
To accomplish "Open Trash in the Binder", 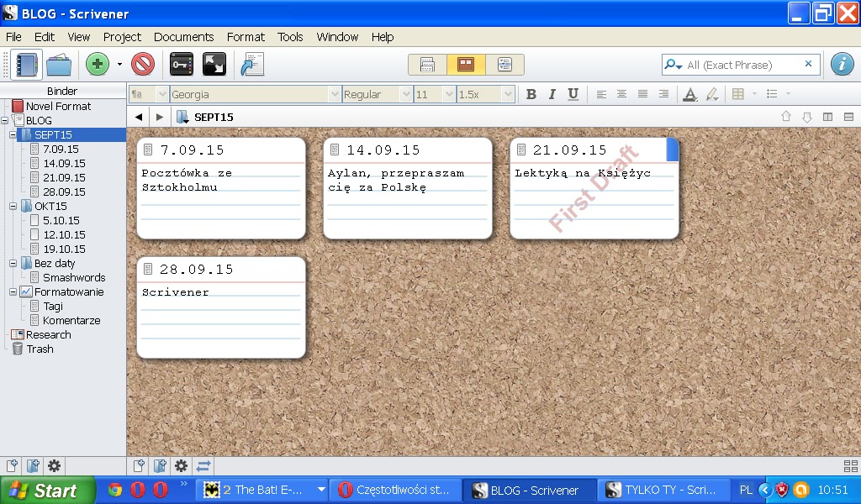I will (x=40, y=349).
